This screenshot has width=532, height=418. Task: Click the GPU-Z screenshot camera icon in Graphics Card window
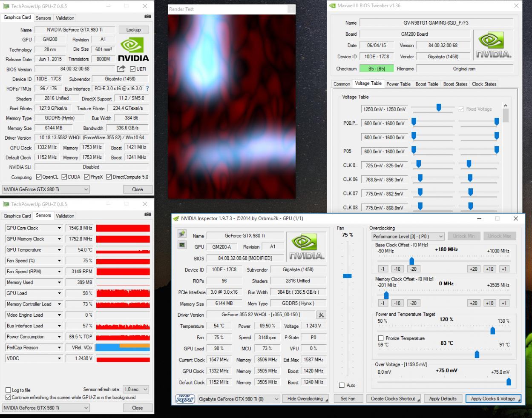coord(147,17)
